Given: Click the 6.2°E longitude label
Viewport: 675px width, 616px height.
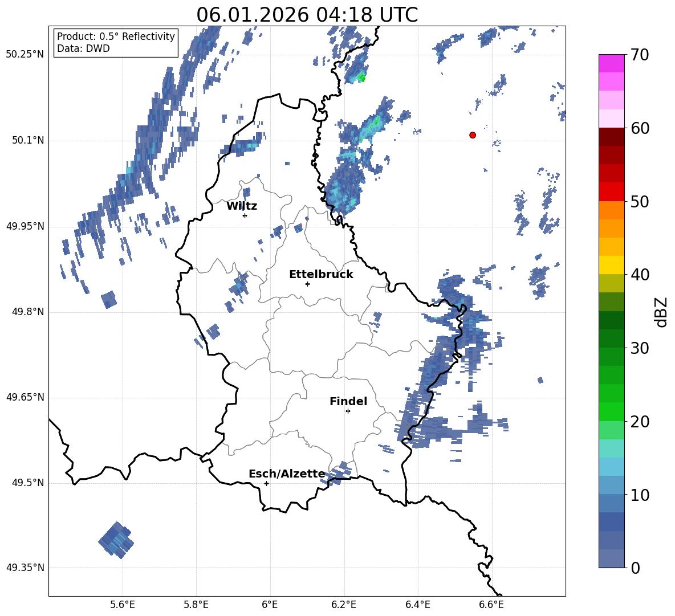Looking at the screenshot, I should tap(344, 605).
